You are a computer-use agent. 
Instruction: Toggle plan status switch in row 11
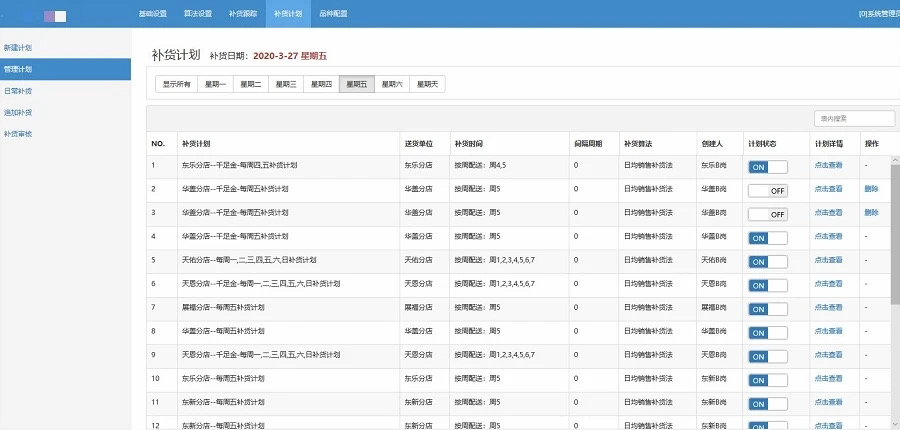[x=767, y=404]
